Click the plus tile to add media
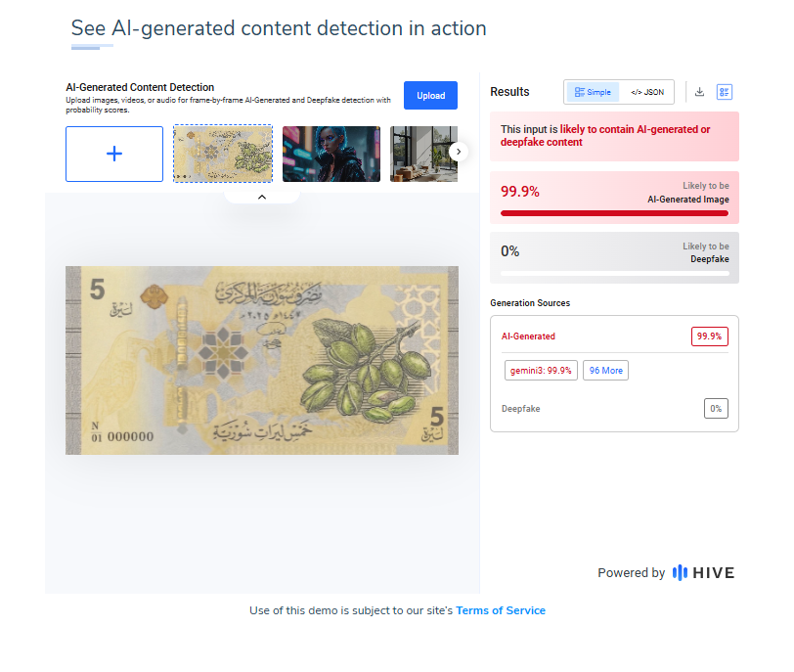This screenshot has width=794, height=672. coord(114,154)
